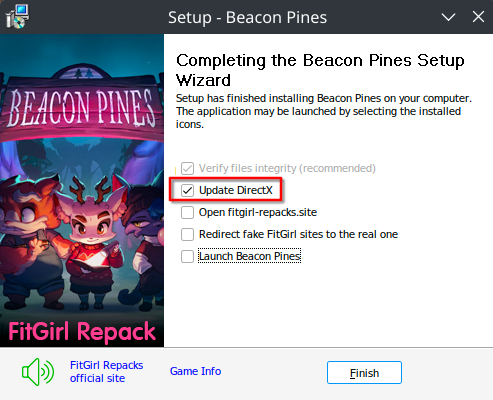Viewport: 493px width, 400px height.
Task: Click the setup finished description paragraph
Action: point(323,111)
